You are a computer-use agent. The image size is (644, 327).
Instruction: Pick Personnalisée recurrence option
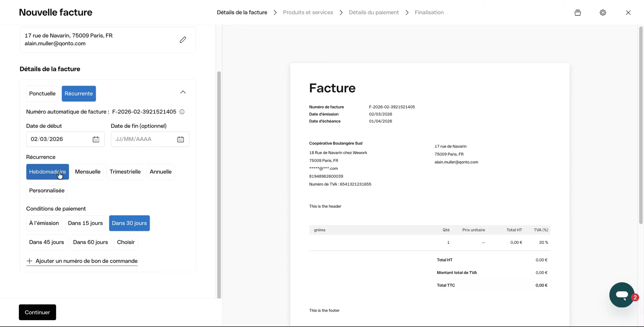(x=47, y=191)
